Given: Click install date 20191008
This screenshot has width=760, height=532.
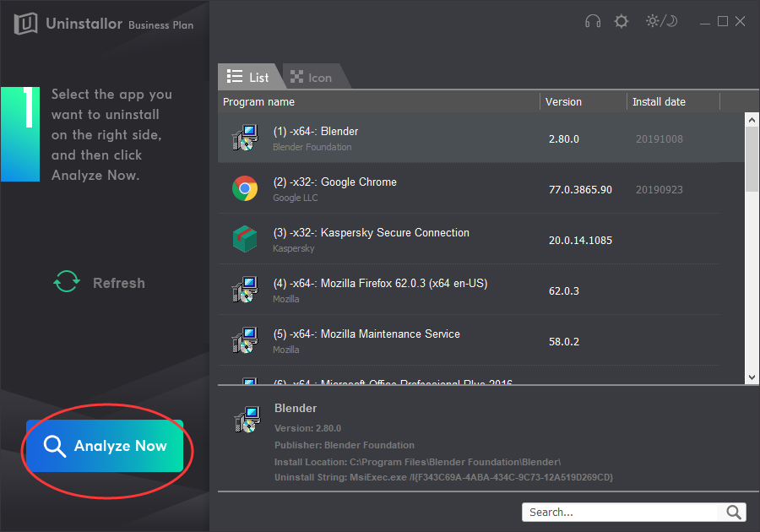Looking at the screenshot, I should (x=660, y=139).
